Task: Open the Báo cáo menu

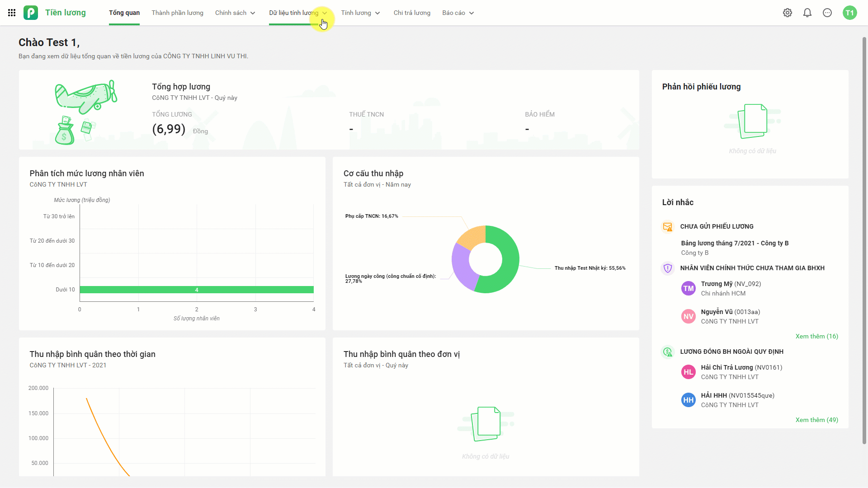Action: click(453, 13)
